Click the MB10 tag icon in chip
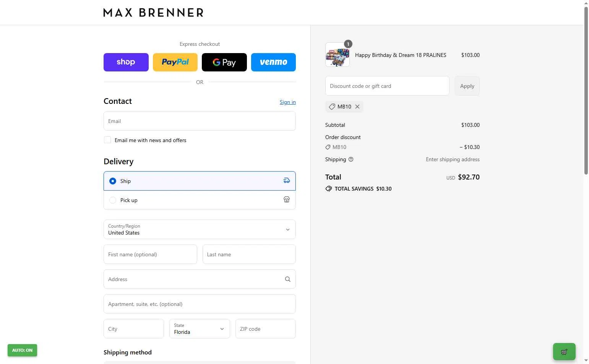The width and height of the screenshot is (589, 364). point(332,107)
